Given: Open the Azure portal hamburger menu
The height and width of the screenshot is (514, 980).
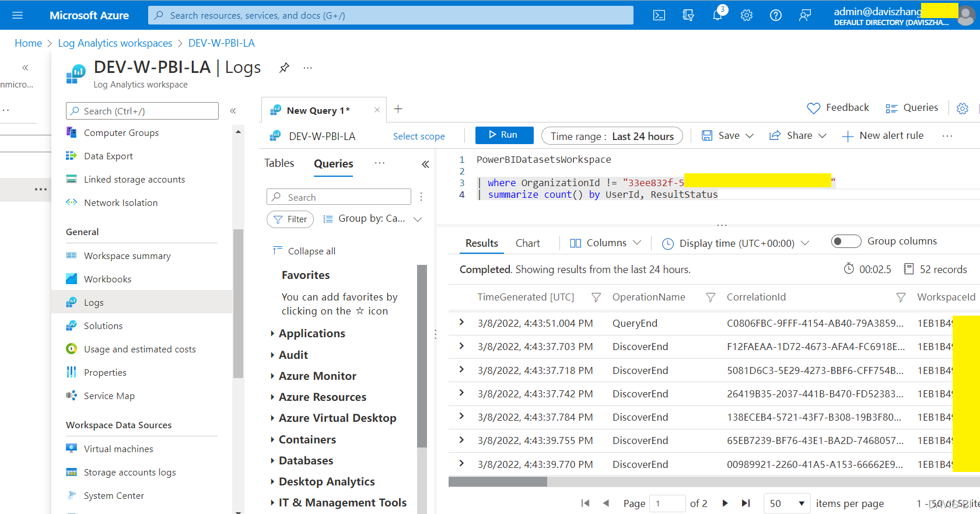Looking at the screenshot, I should (x=17, y=15).
